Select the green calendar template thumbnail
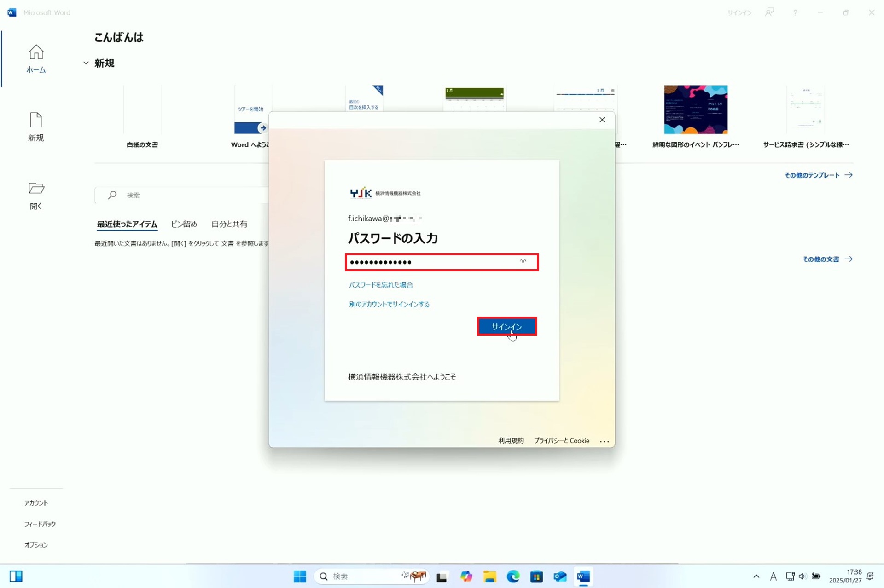 pos(474,98)
